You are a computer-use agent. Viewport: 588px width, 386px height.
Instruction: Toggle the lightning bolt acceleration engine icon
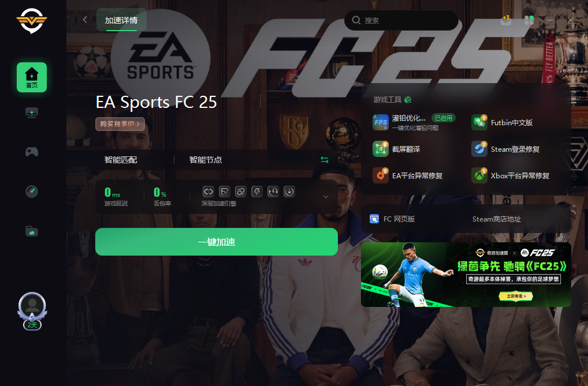point(257,192)
